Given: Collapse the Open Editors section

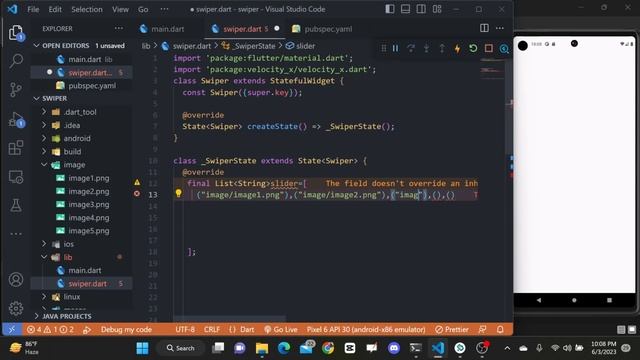Looking at the screenshot, I should pyautogui.click(x=36, y=46).
